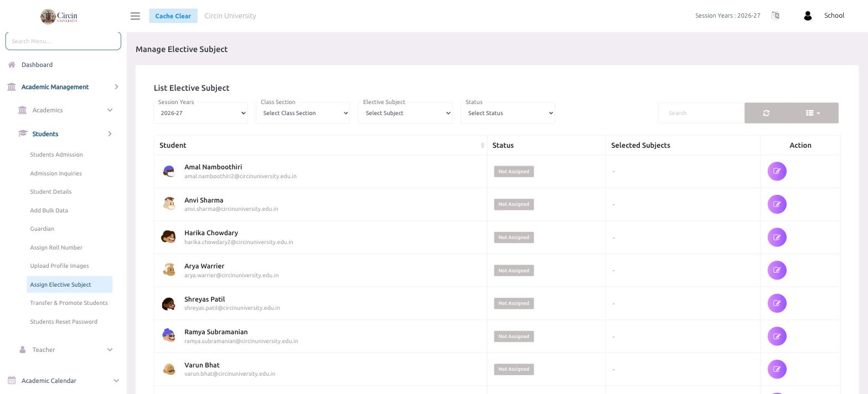Open the columns list view icon button
Viewport: 868px width, 394px height.
[813, 113]
